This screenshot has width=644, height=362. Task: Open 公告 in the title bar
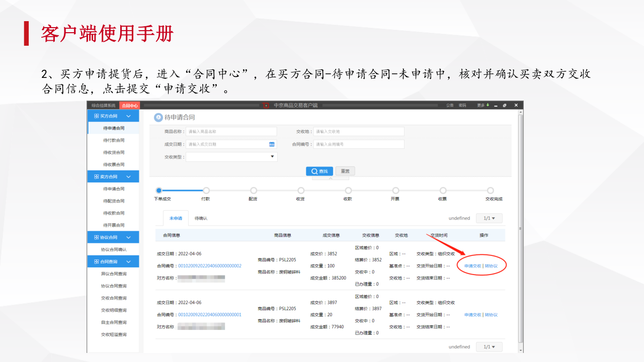(x=450, y=106)
